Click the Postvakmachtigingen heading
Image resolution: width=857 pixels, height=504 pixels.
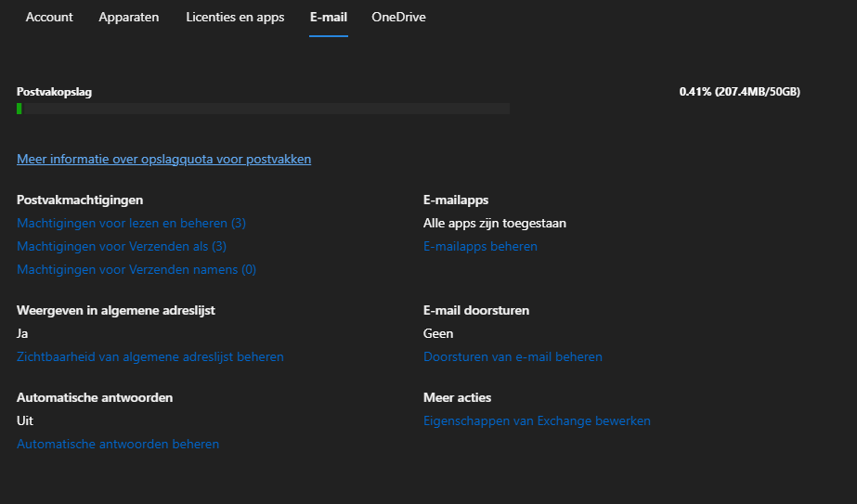[x=80, y=200]
